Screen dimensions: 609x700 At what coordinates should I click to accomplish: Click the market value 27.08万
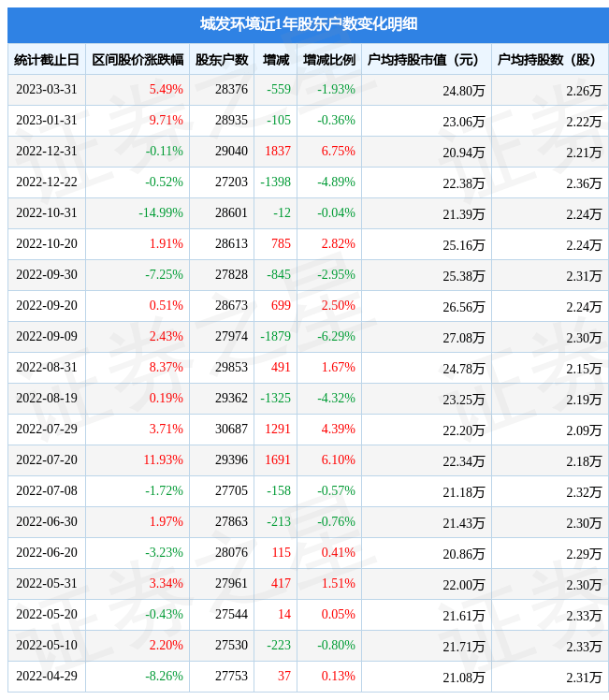point(464,338)
